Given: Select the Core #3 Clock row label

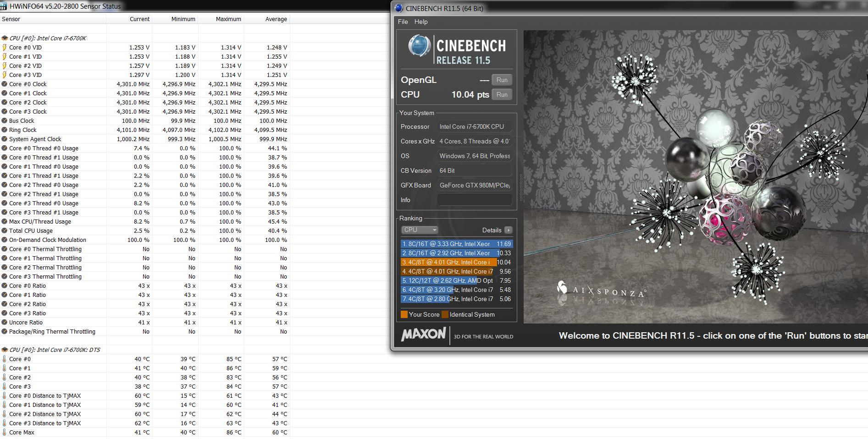Looking at the screenshot, I should pyautogui.click(x=28, y=112).
